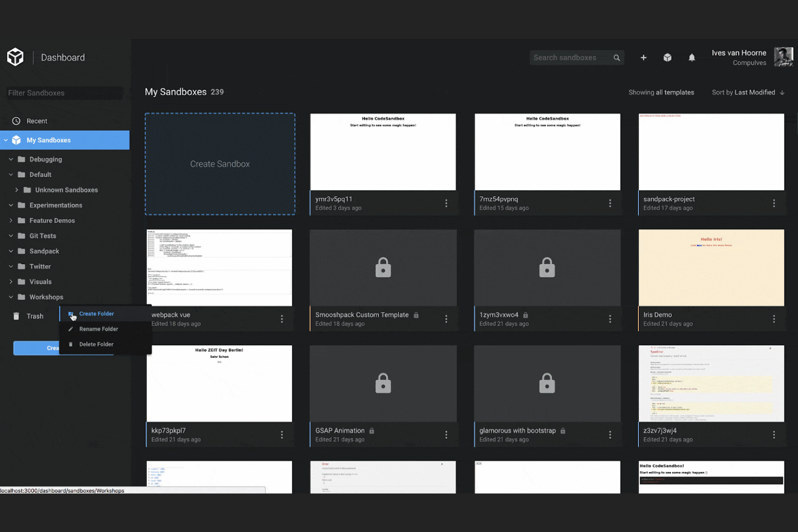Open the z3zv7j3wj4 sandbox thumbnail
This screenshot has height=532, width=798.
[x=711, y=383]
